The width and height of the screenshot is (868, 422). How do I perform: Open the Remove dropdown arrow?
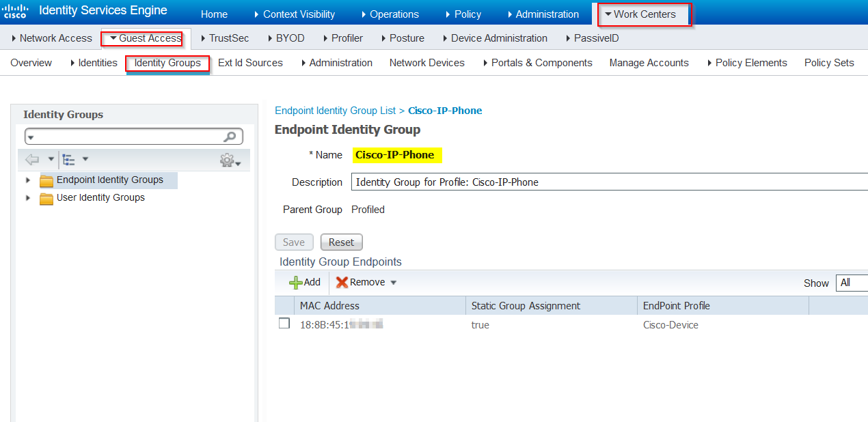click(x=393, y=283)
